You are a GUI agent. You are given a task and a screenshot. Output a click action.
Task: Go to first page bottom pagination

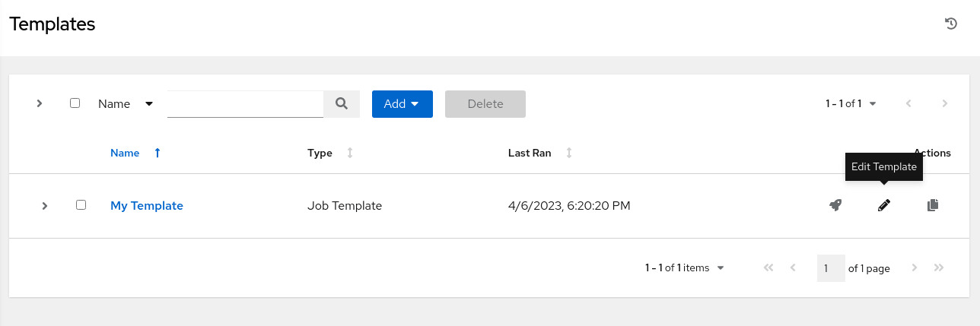[x=768, y=267]
